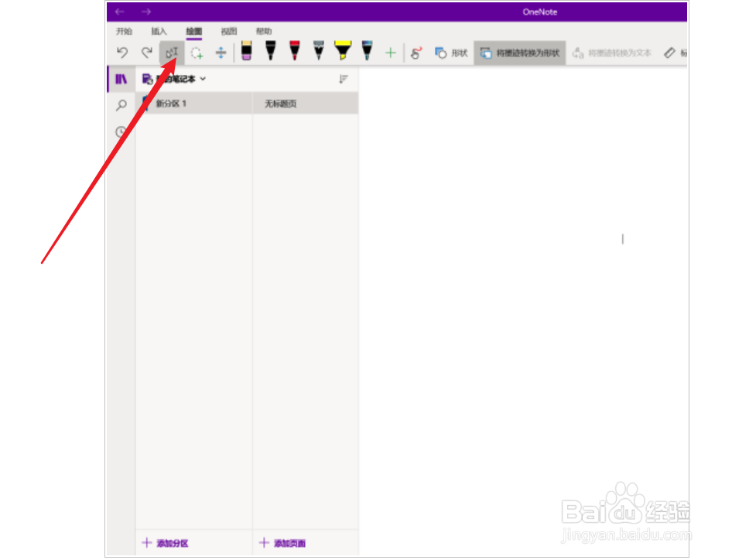The height and width of the screenshot is (560, 732).
Task: Open the Insert (插入) tab
Action: click(159, 31)
